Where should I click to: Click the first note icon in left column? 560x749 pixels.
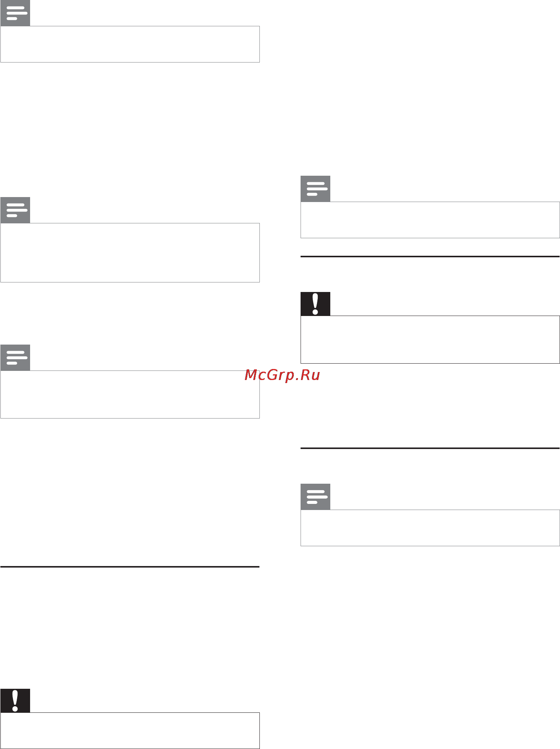15,13
